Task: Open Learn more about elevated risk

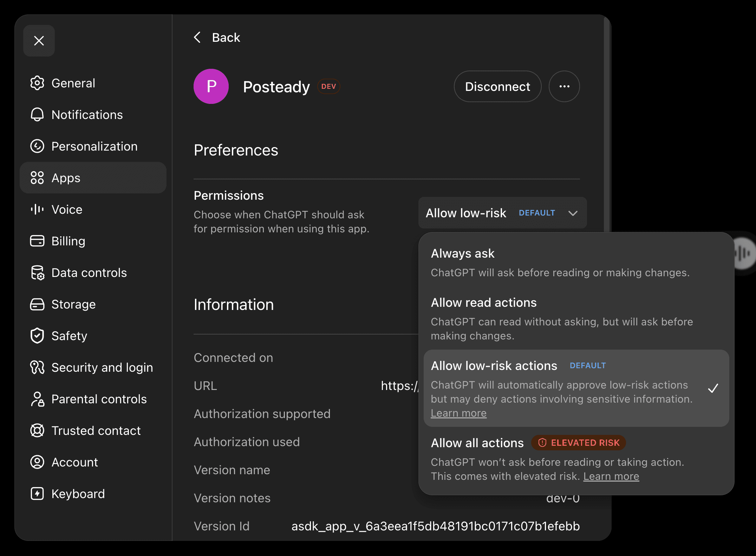Action: point(611,476)
